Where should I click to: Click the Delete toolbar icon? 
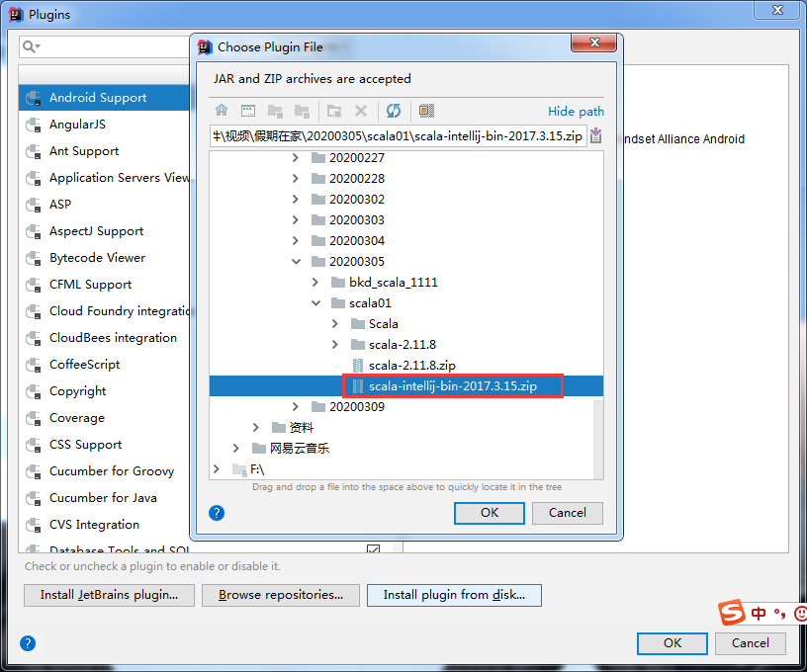[361, 111]
